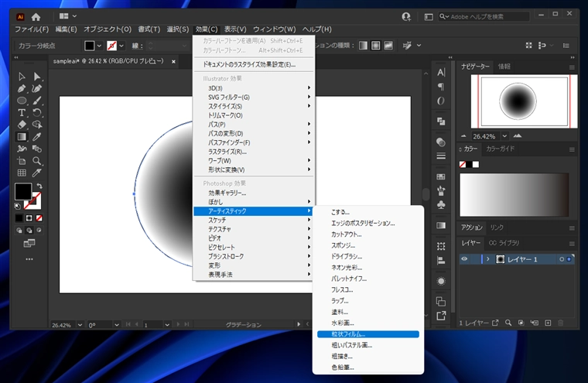This screenshot has height=383, width=588.
Task: Open the artboard number dropdown
Action: (x=167, y=325)
